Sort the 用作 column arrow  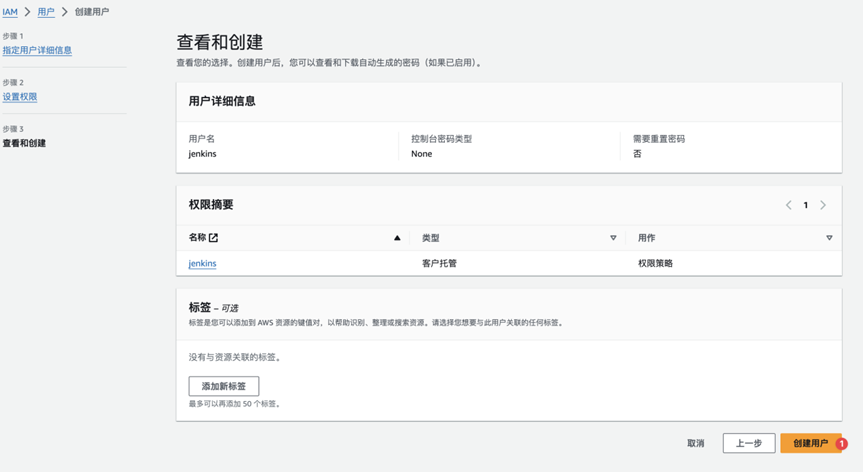(x=829, y=238)
